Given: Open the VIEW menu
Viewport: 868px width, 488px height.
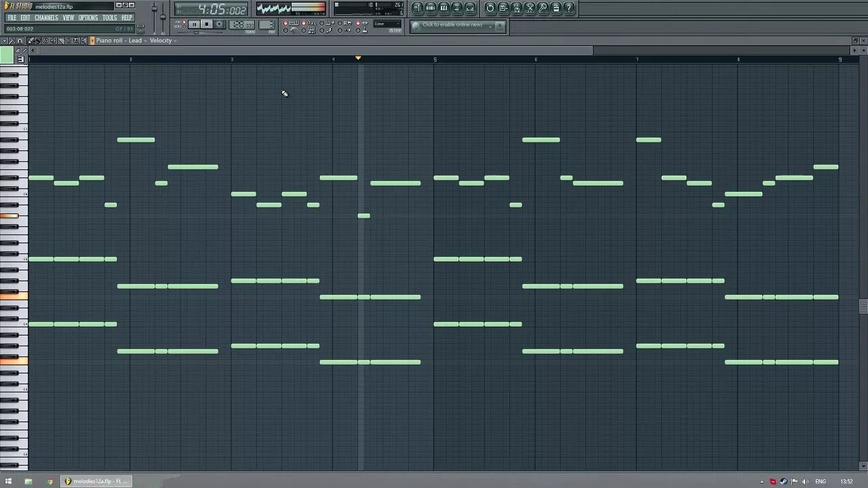Looking at the screenshot, I should coord(68,18).
